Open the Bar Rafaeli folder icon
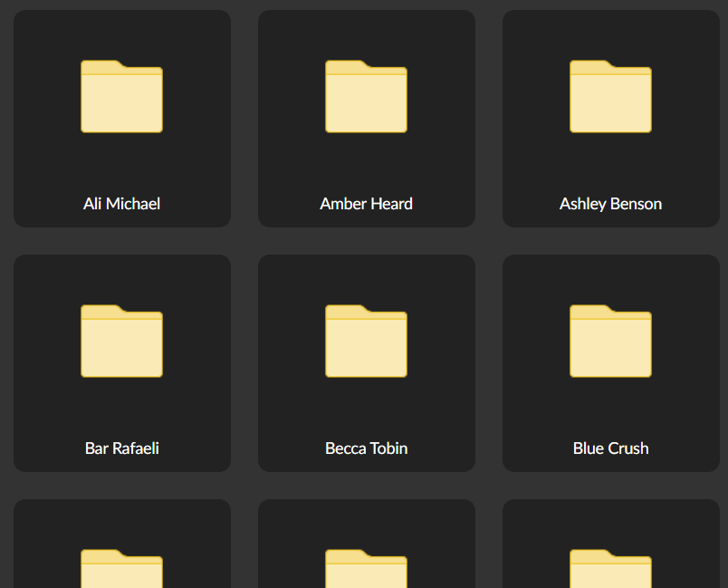Screen dimensions: 728x588 [x=121, y=341]
